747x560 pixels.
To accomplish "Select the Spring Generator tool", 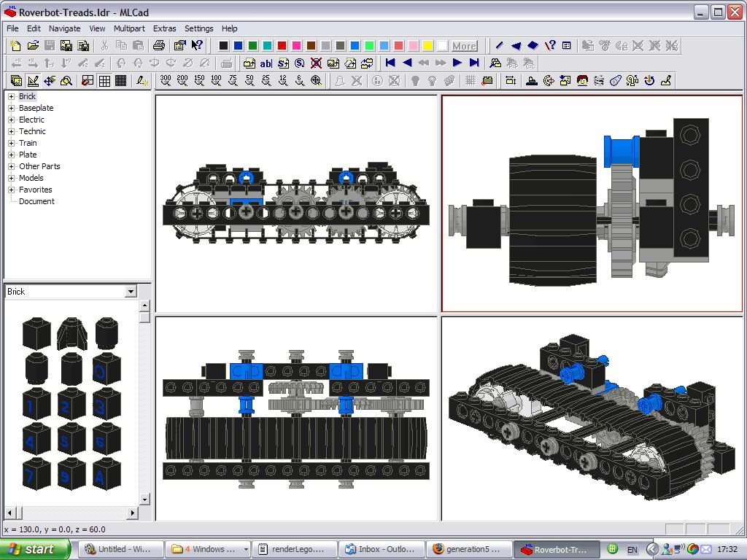I will [600, 81].
